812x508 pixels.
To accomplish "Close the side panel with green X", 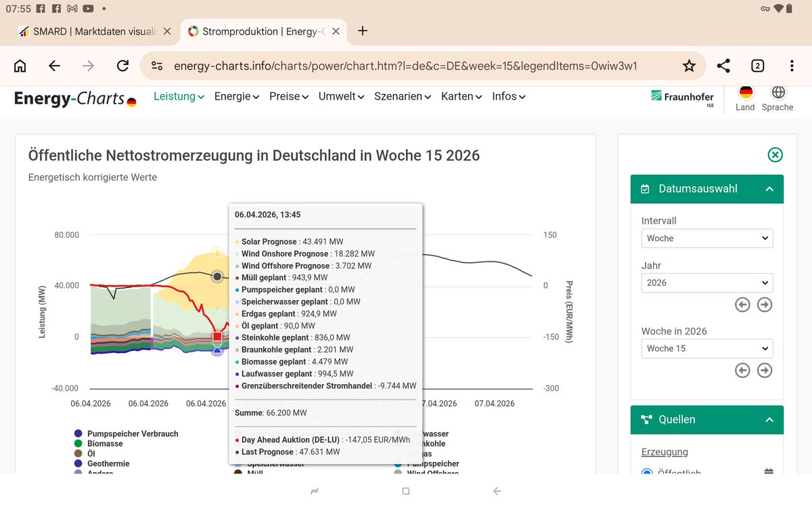I will tap(775, 155).
